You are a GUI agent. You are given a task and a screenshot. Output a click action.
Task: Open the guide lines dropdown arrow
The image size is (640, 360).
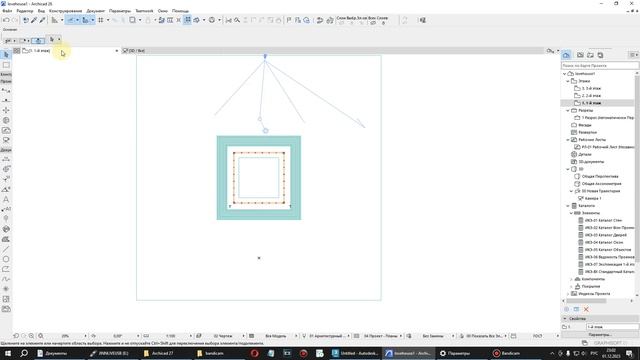pyautogui.click(x=77, y=20)
